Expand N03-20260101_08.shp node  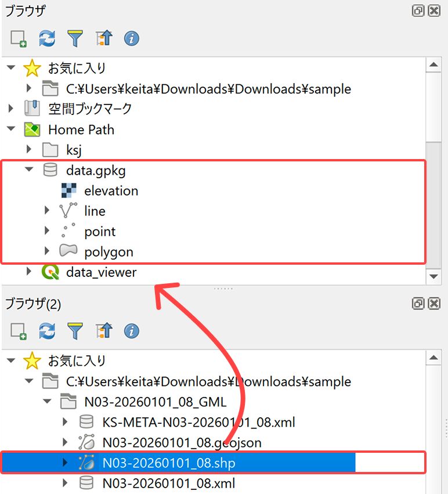click(65, 463)
